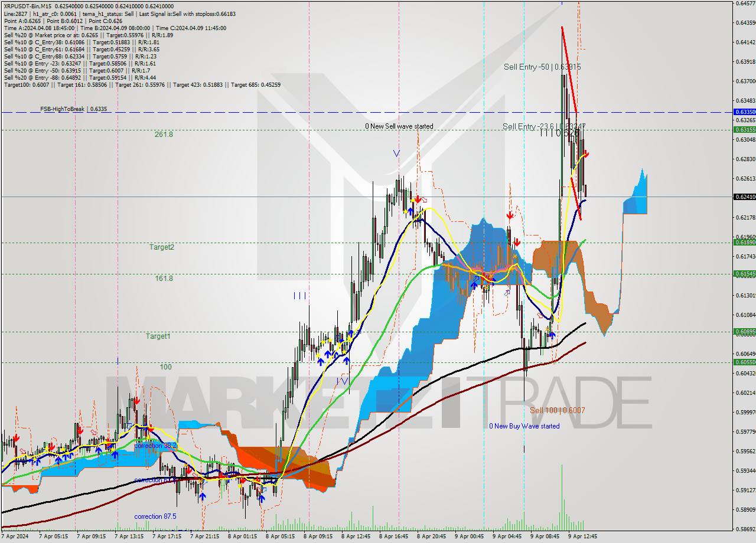The width and height of the screenshot is (756, 543).
Task: Click the 0.58909 value on price axis
Action: 745,509
